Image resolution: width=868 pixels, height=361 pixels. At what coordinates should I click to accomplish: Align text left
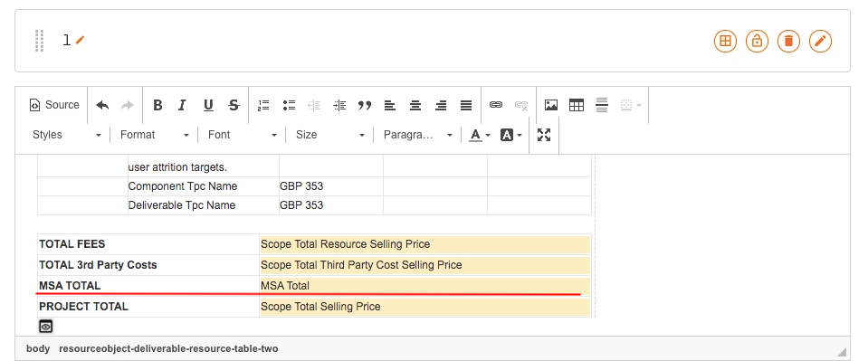[390, 105]
